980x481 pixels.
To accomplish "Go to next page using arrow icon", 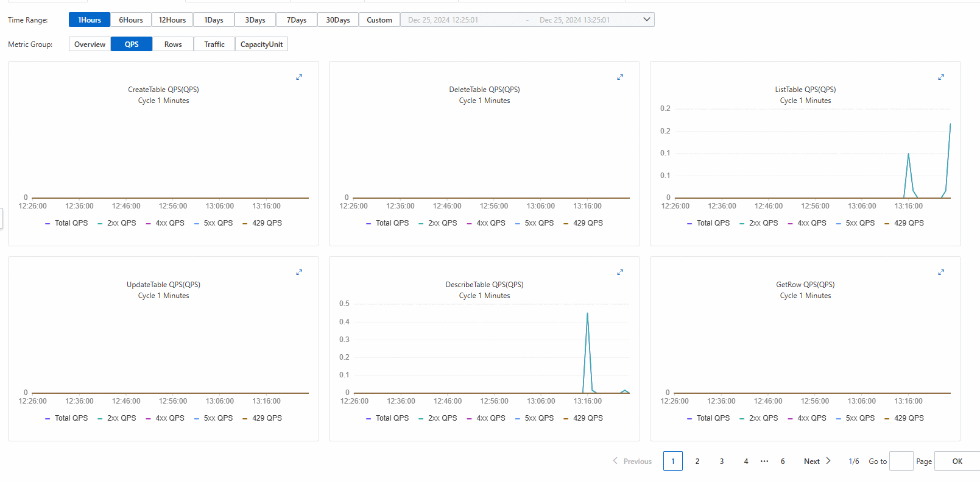I will (x=828, y=461).
